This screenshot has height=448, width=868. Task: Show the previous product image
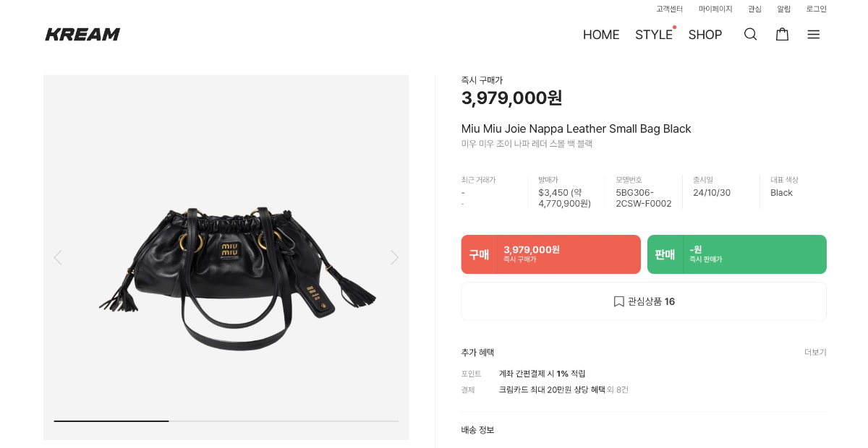click(58, 257)
